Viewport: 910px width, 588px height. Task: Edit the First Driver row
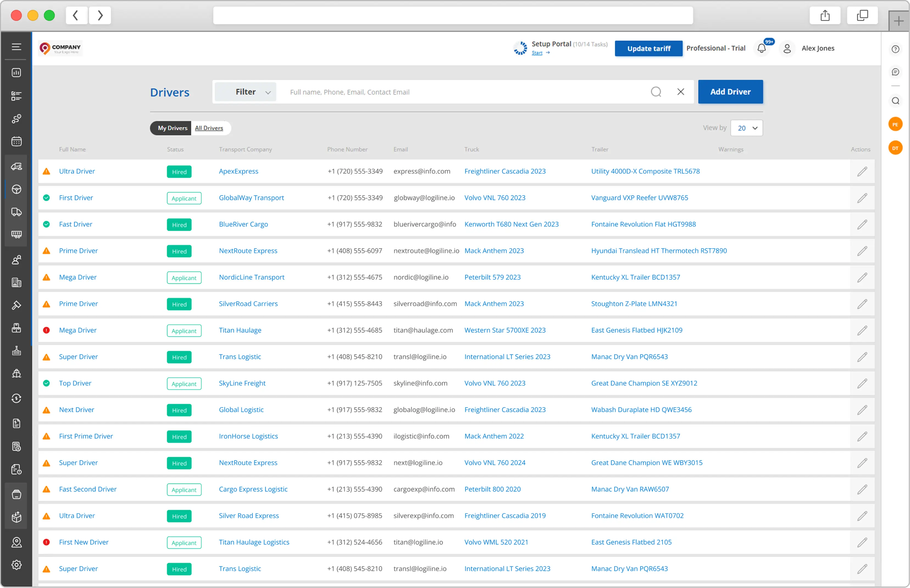coord(862,198)
